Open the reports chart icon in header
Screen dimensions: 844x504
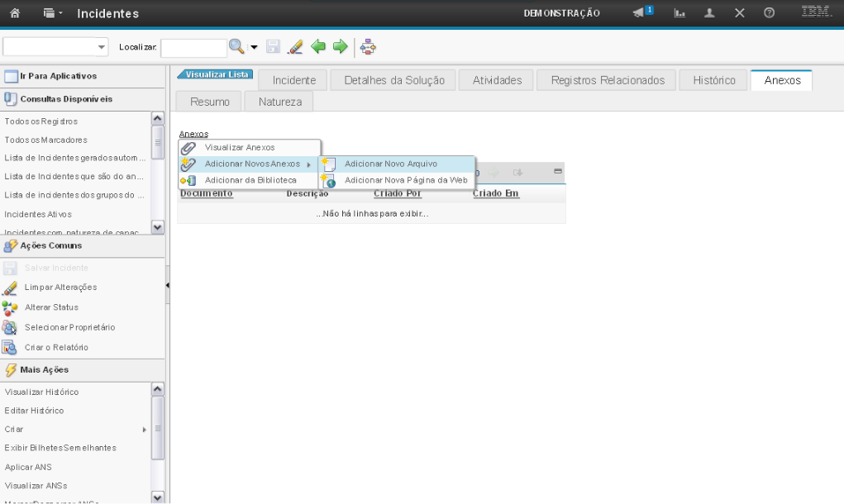[680, 13]
